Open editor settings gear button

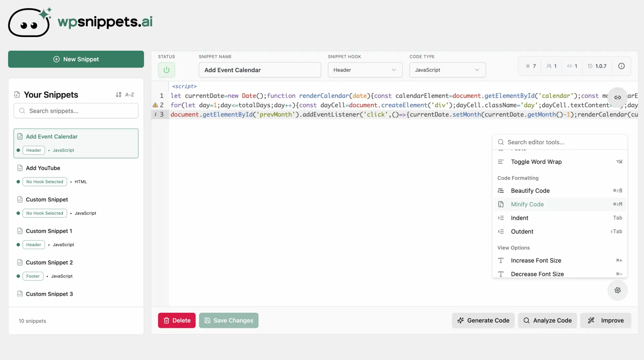618,290
